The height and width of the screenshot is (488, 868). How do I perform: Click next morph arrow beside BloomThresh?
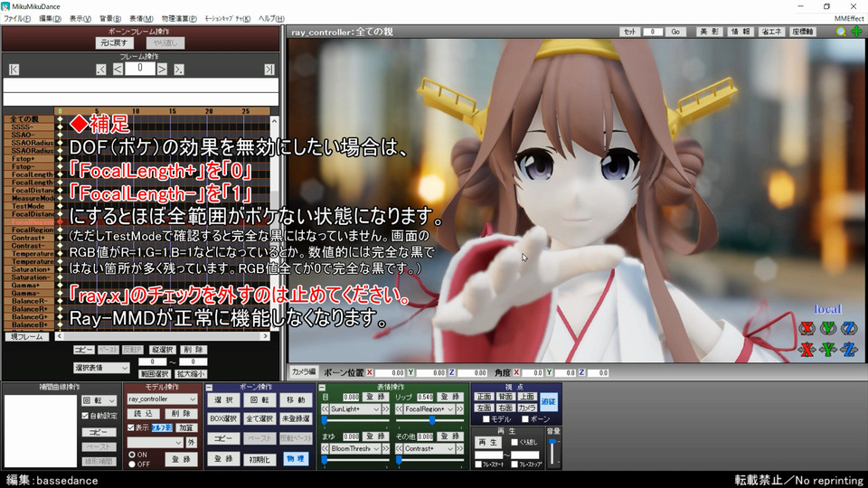[x=386, y=449]
